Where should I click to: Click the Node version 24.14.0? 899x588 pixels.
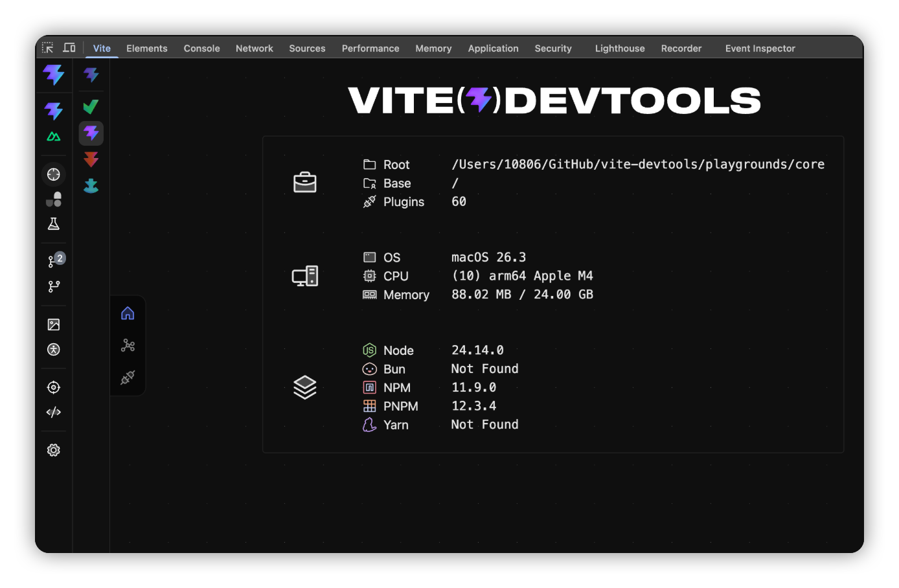[477, 350]
